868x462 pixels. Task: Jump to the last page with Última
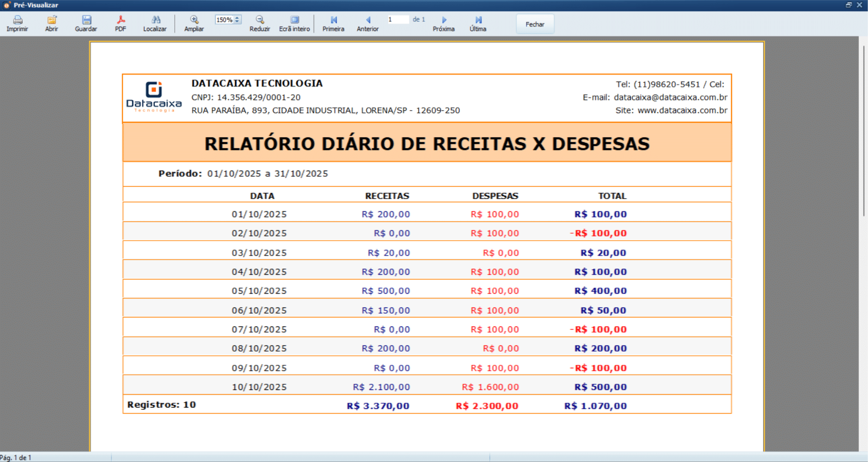(478, 23)
